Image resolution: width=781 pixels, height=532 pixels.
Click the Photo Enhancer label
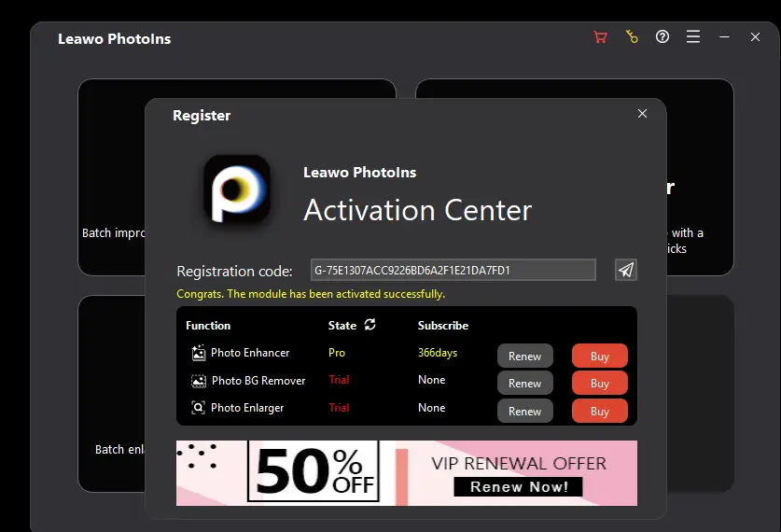250,353
